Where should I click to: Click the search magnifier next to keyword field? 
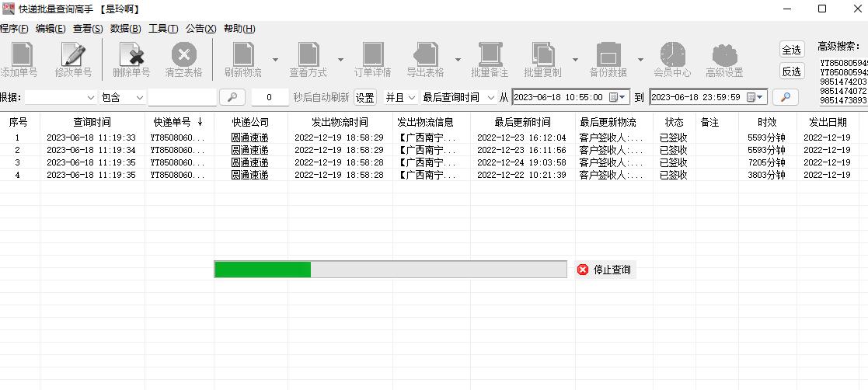click(x=232, y=97)
